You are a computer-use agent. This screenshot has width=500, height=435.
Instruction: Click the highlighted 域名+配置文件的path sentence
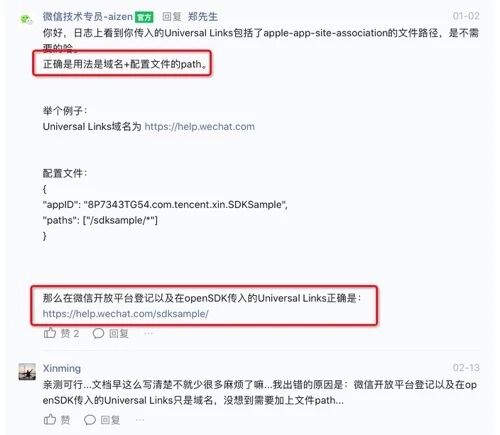pyautogui.click(x=125, y=64)
